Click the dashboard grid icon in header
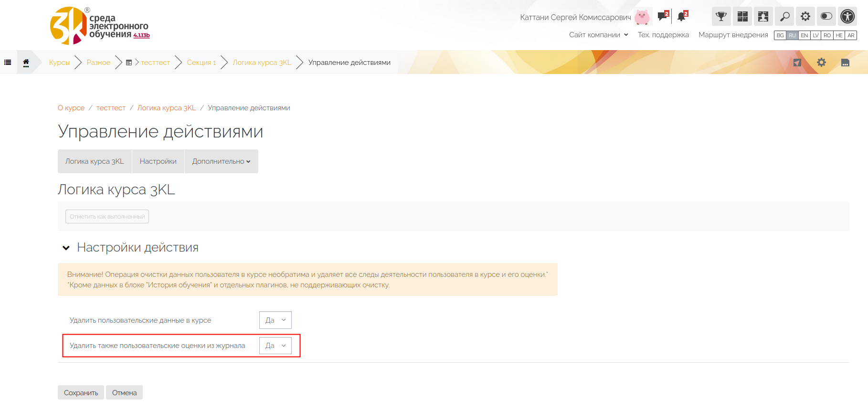 click(742, 17)
